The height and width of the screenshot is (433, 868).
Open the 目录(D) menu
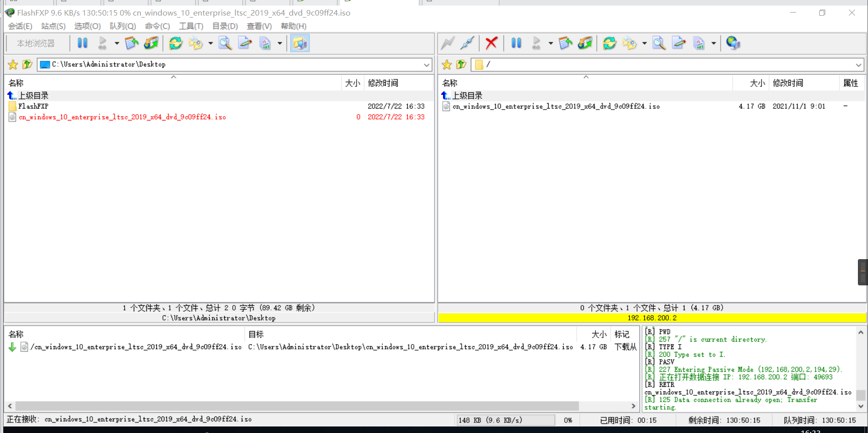click(225, 26)
